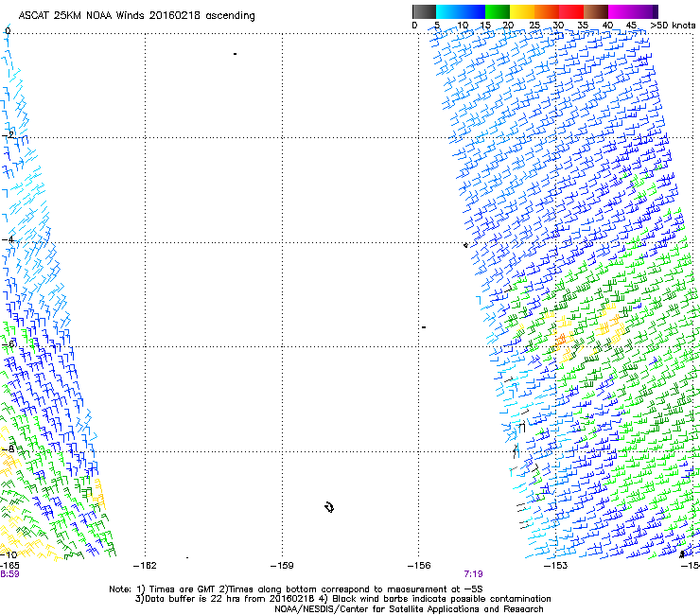Choose the brown 35-40 knot color bar segment
700x615 pixels.
[x=596, y=11]
